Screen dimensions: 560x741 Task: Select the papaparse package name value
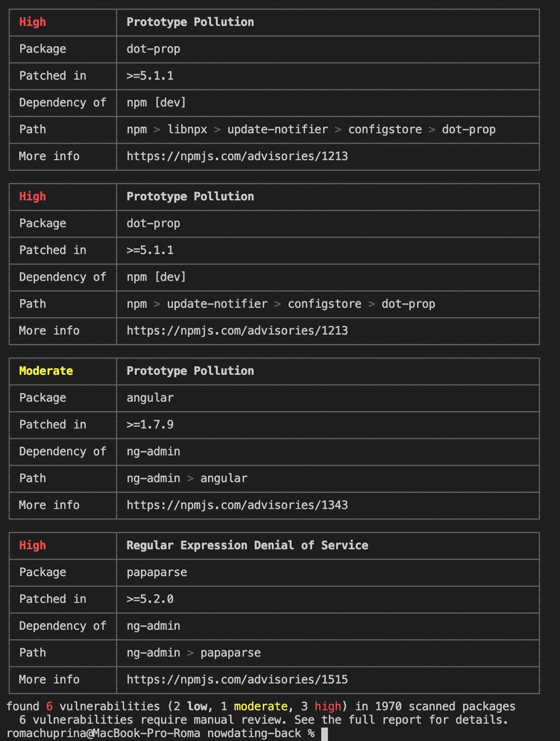(156, 572)
